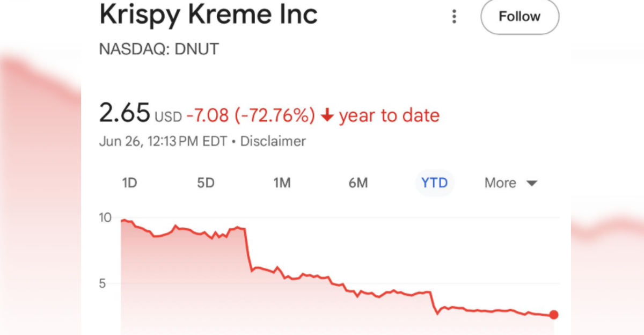Click the 2.65 stock price

(x=125, y=113)
